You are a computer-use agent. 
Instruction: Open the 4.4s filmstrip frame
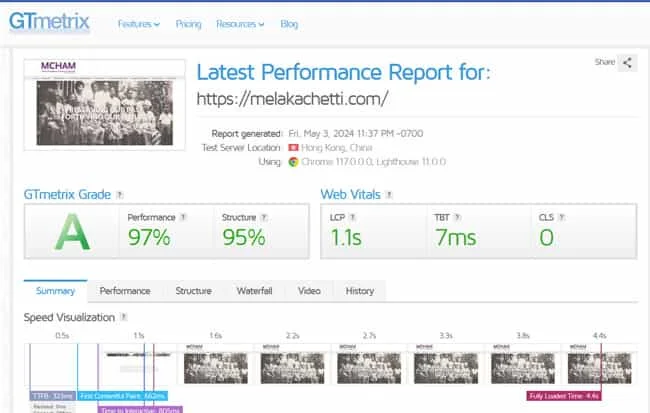coord(599,365)
